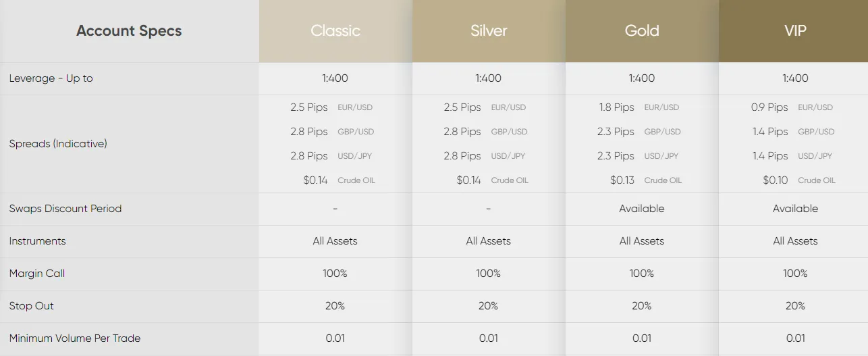Select the Silver account column header
Image resolution: width=868 pixels, height=356 pixels.
point(489,31)
